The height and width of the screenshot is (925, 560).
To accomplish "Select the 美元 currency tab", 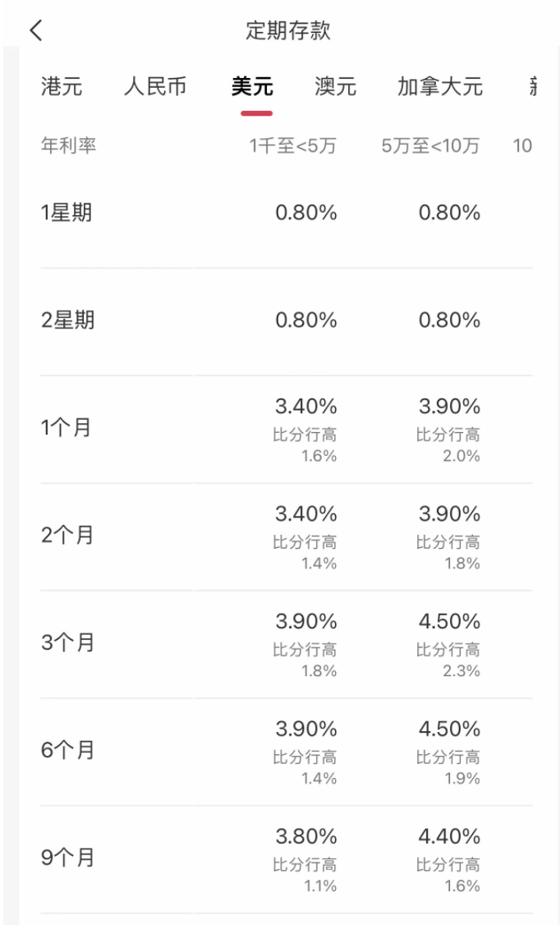I will [x=252, y=86].
